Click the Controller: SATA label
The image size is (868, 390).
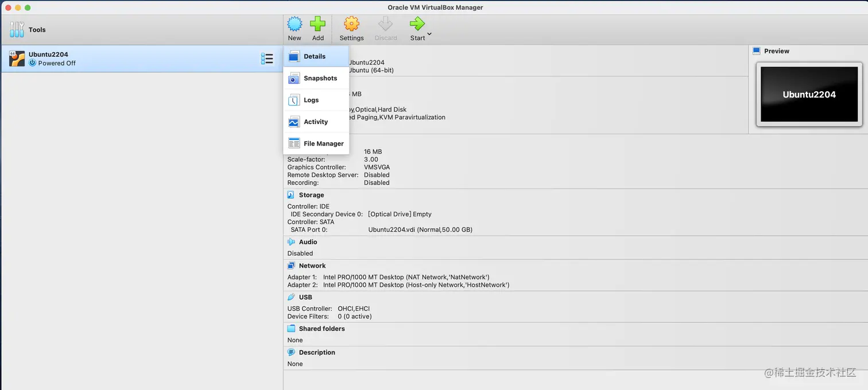point(311,222)
